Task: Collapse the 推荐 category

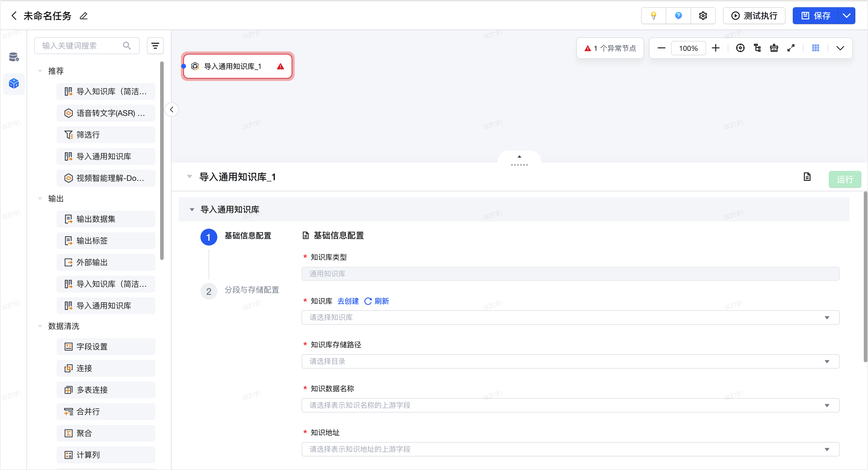Action: [x=40, y=71]
